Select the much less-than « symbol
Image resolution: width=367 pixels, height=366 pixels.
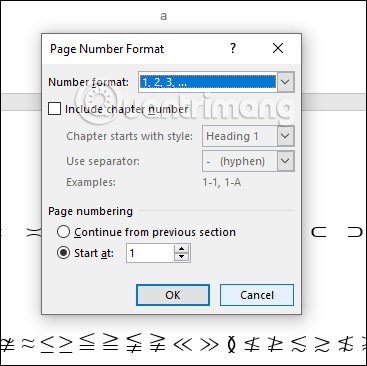tap(183, 344)
